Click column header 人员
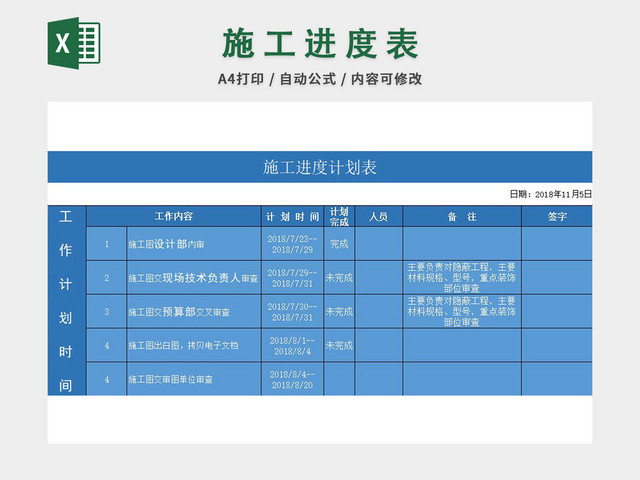640x480 pixels. pos(378,216)
